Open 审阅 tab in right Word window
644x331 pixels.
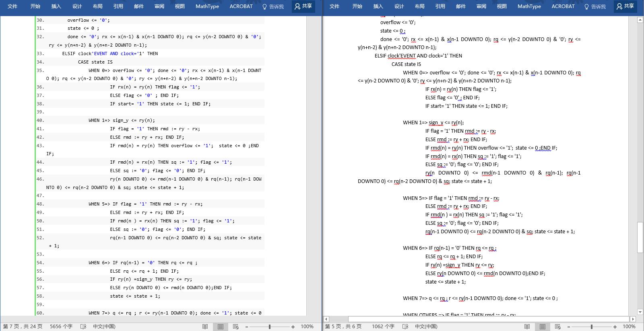pyautogui.click(x=481, y=6)
